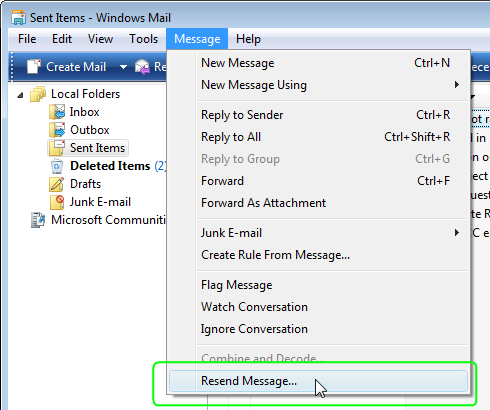The image size is (490, 410).
Task: Open the Help menu
Action: click(248, 39)
